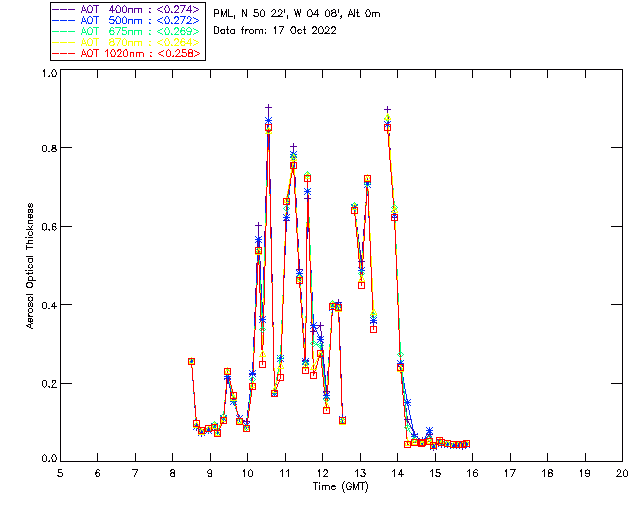This screenshot has width=640, height=512.
Task: Click the 'Time (GMT)' x-axis label
Action: [341, 486]
